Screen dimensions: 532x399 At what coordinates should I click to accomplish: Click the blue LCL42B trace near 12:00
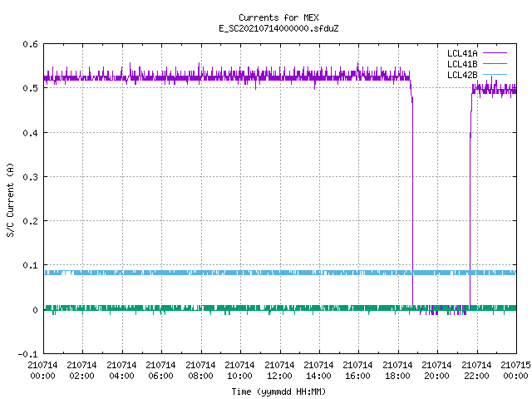[280, 273]
